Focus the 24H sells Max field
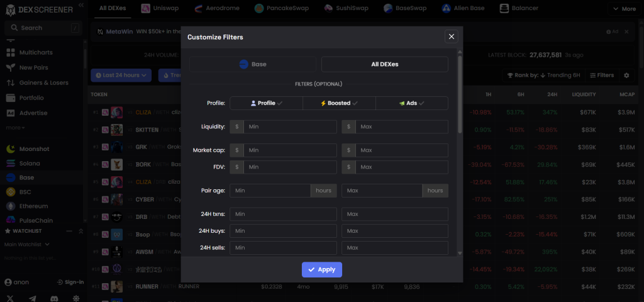 coord(395,248)
